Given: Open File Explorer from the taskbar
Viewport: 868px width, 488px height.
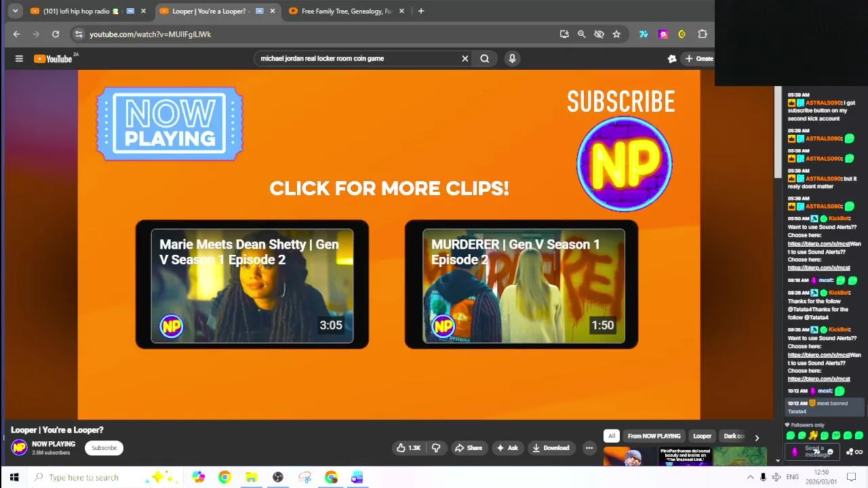Looking at the screenshot, I should coord(251,477).
